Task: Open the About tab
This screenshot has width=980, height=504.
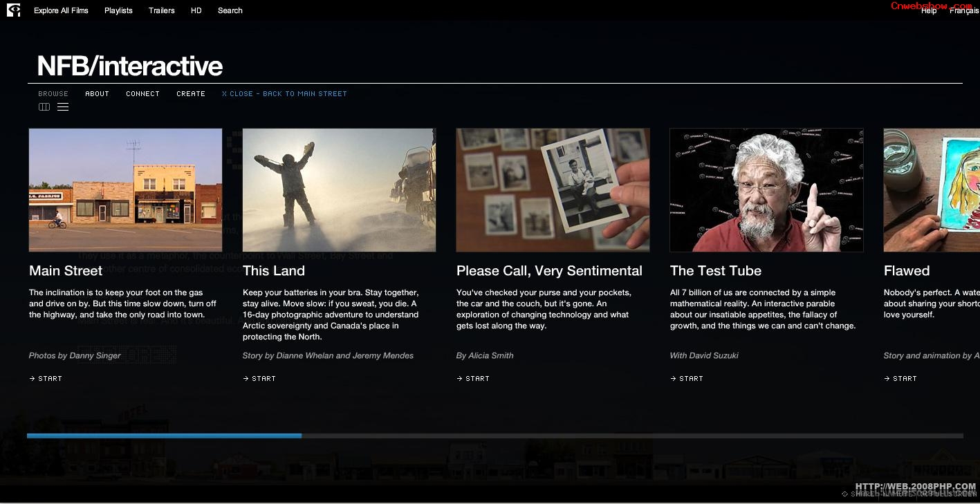Action: tap(97, 93)
